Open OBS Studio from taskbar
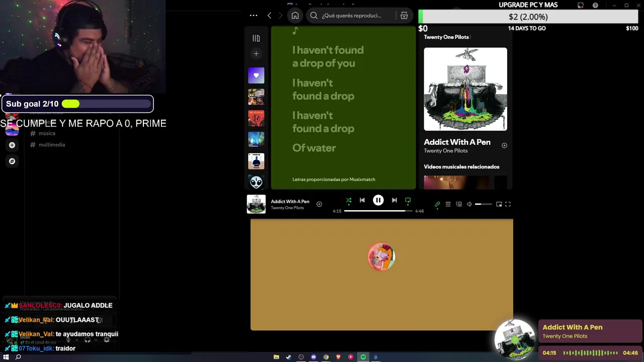Viewport: 644px width, 362px height. click(x=301, y=357)
